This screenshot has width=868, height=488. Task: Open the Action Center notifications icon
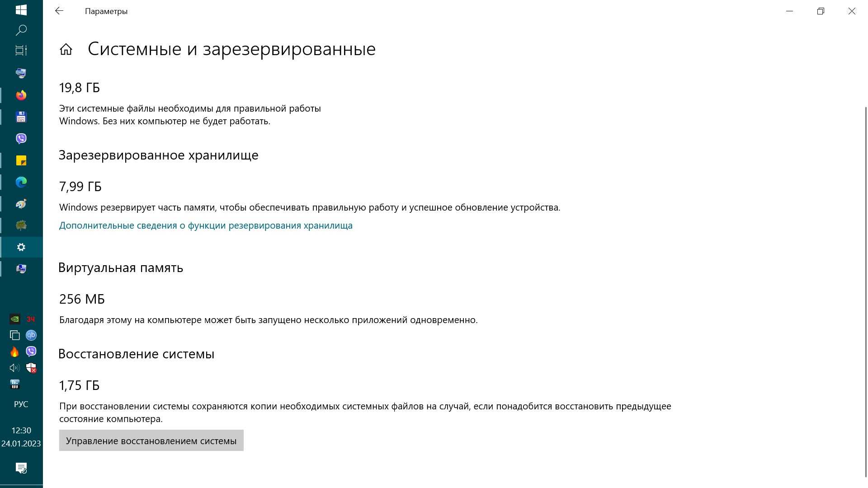[x=21, y=468]
